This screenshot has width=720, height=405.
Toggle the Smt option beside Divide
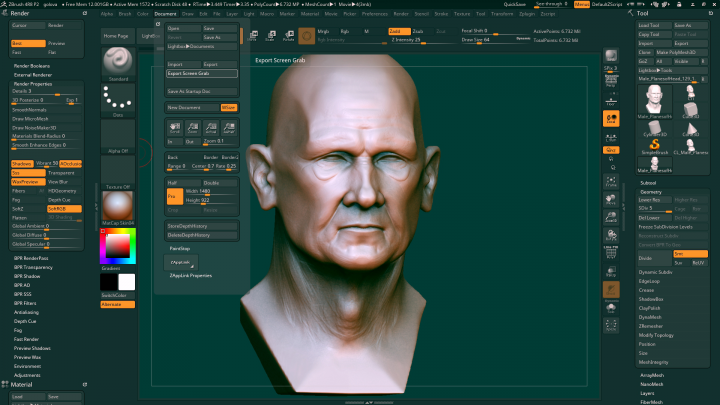(690, 254)
